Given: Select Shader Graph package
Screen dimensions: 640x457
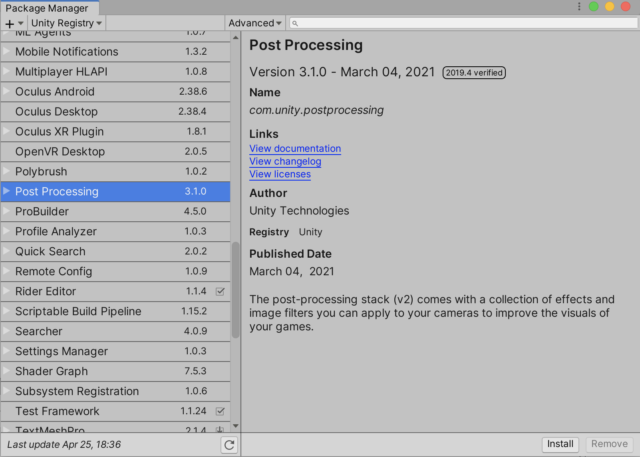Looking at the screenshot, I should tap(116, 371).
